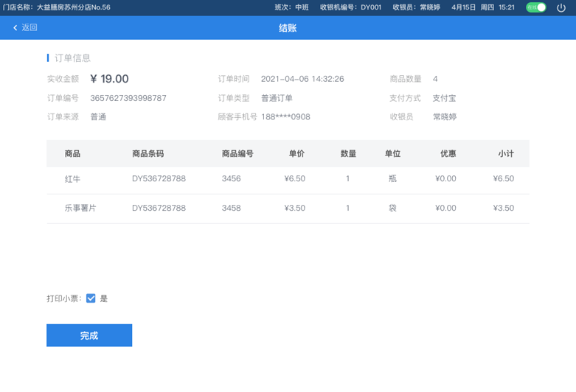Viewport: 576px width, 392px height.
Task: Click subtotal ¥6.50 in 红牛 row
Action: [x=503, y=179]
